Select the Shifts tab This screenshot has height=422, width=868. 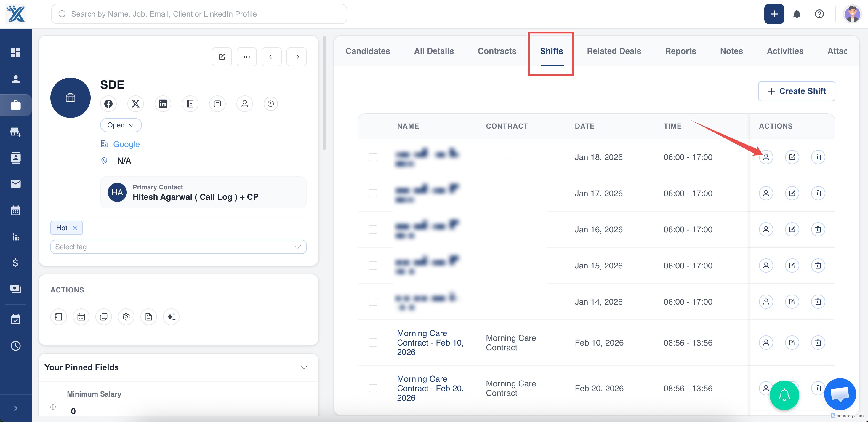[x=551, y=51]
